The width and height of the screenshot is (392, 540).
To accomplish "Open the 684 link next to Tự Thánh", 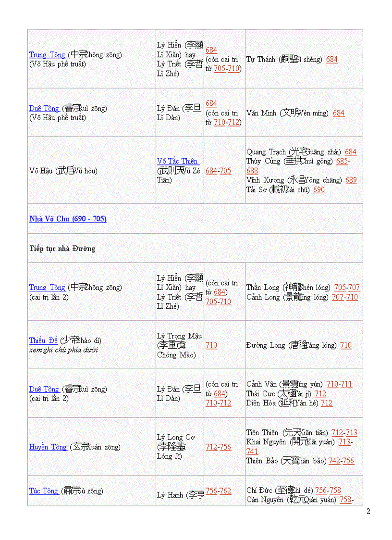I will pos(332,59).
